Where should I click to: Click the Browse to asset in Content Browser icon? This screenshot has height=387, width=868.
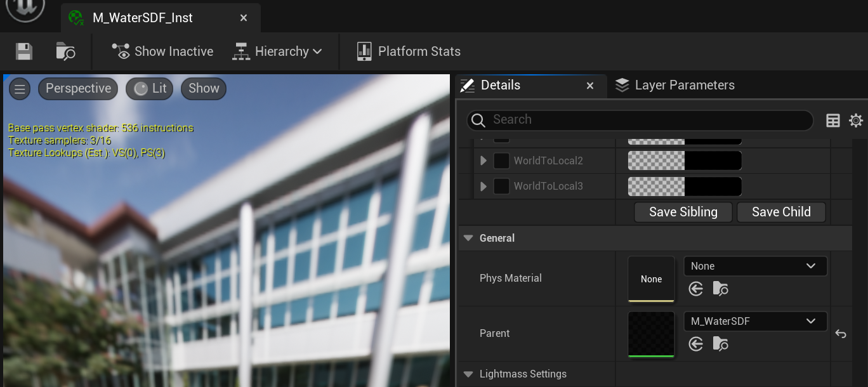65,51
